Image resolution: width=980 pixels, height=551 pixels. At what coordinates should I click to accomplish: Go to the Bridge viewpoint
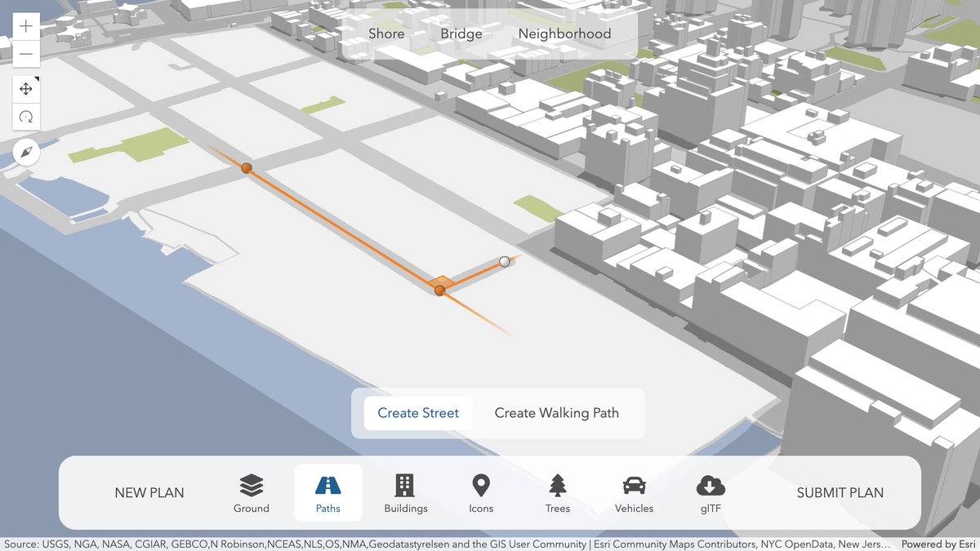(461, 34)
